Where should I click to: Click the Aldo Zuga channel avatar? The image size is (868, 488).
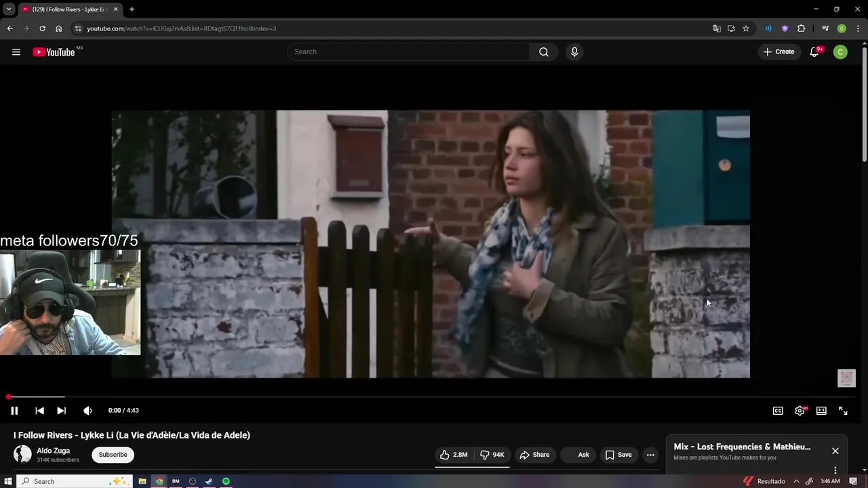22,455
